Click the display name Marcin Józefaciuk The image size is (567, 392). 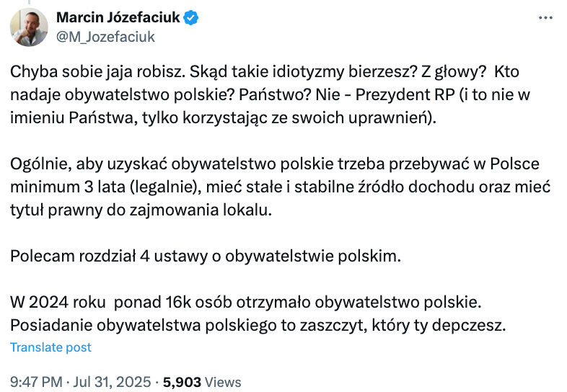pos(118,17)
